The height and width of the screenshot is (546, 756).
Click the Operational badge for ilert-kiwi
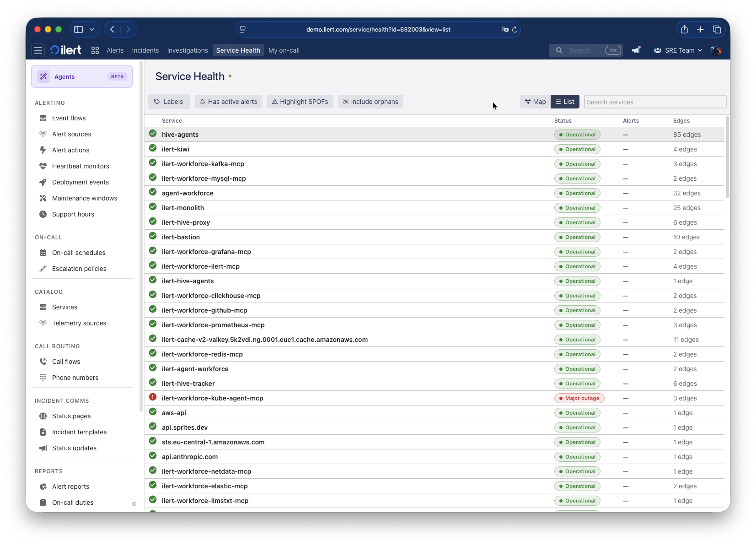pos(577,149)
